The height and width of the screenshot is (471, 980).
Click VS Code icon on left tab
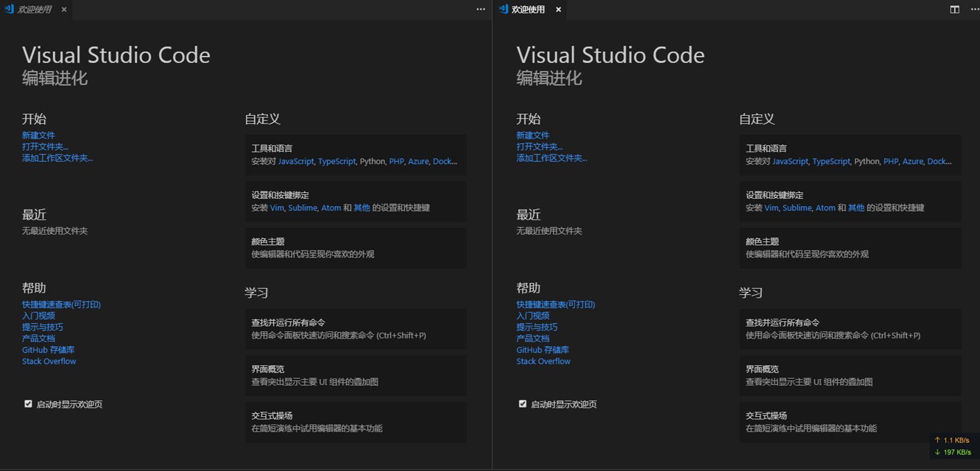pyautogui.click(x=9, y=9)
